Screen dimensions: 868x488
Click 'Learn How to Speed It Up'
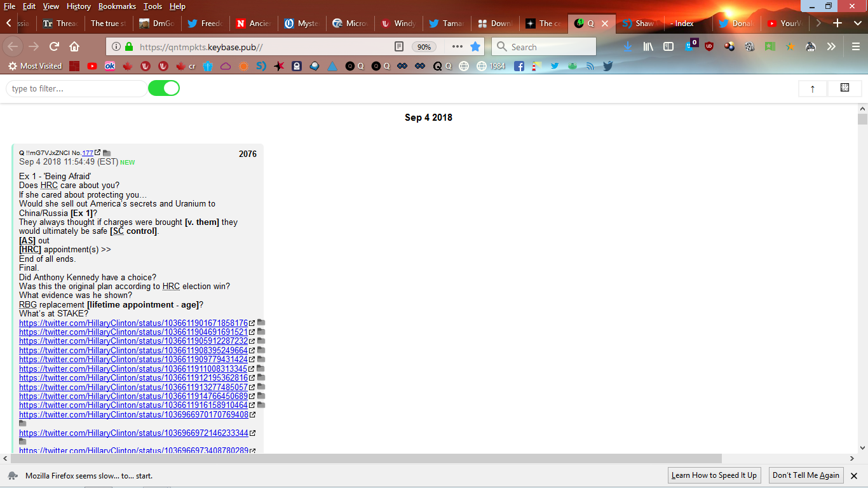714,475
